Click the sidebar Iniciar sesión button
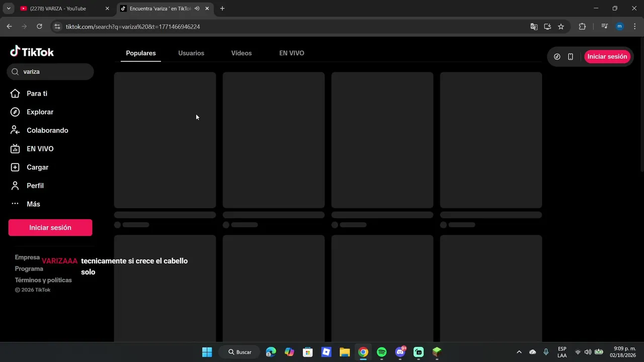 tap(50, 228)
